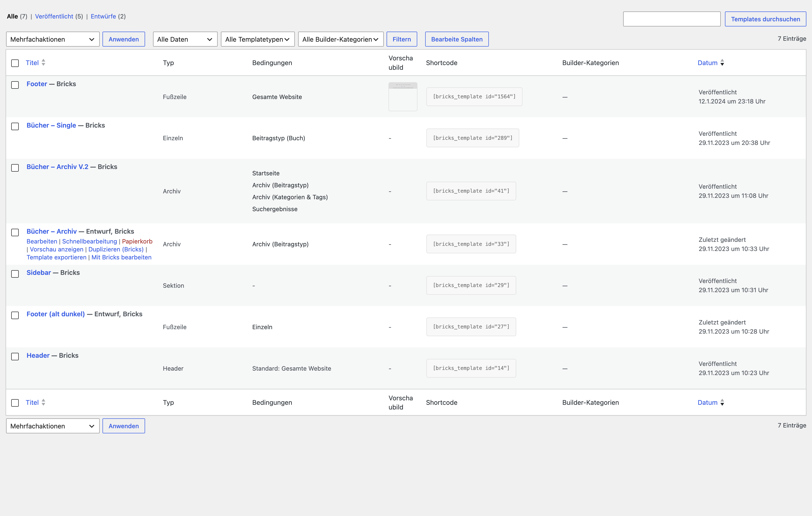Screen dimensions: 812x516
Task: Click 'Standard: Gesamte Website' condition text
Action: click(x=292, y=369)
